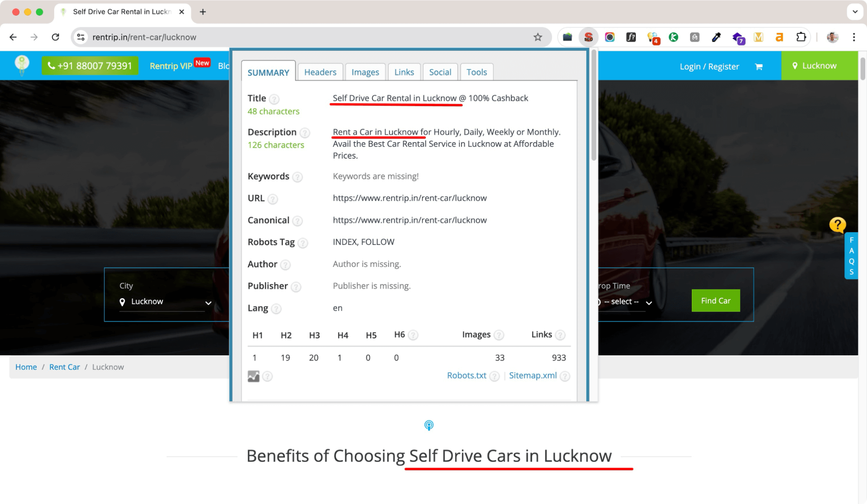
Task: Click the Amazon extension icon in the toolbar
Action: pyautogui.click(x=779, y=37)
